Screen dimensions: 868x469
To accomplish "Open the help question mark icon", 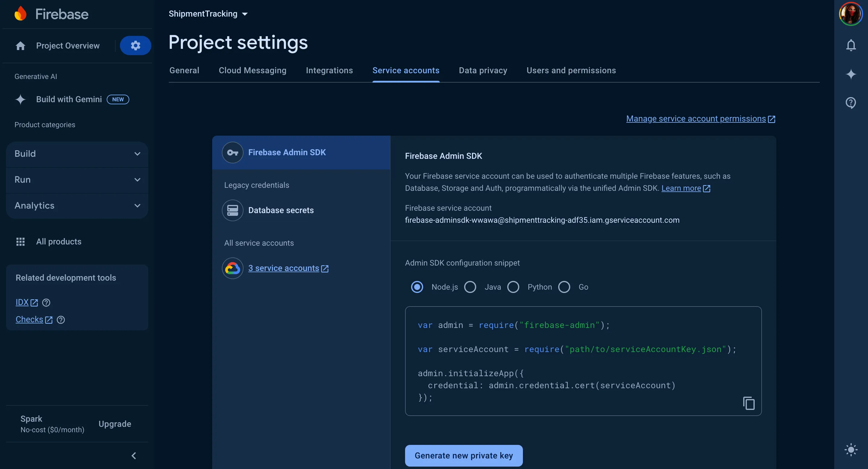I will (x=851, y=103).
